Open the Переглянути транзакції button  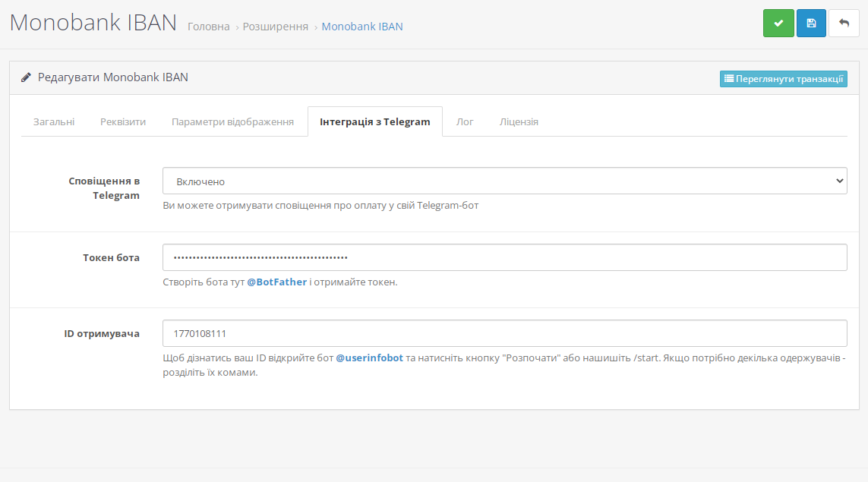(x=783, y=79)
